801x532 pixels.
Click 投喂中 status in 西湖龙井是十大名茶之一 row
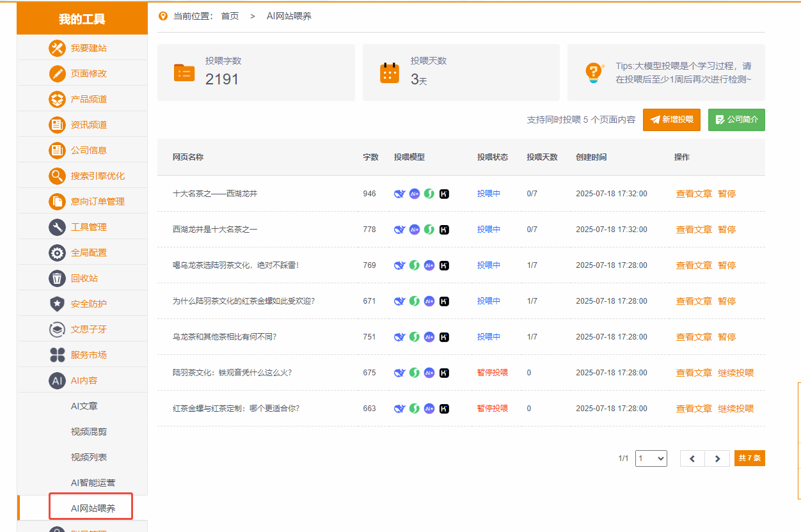click(x=489, y=230)
